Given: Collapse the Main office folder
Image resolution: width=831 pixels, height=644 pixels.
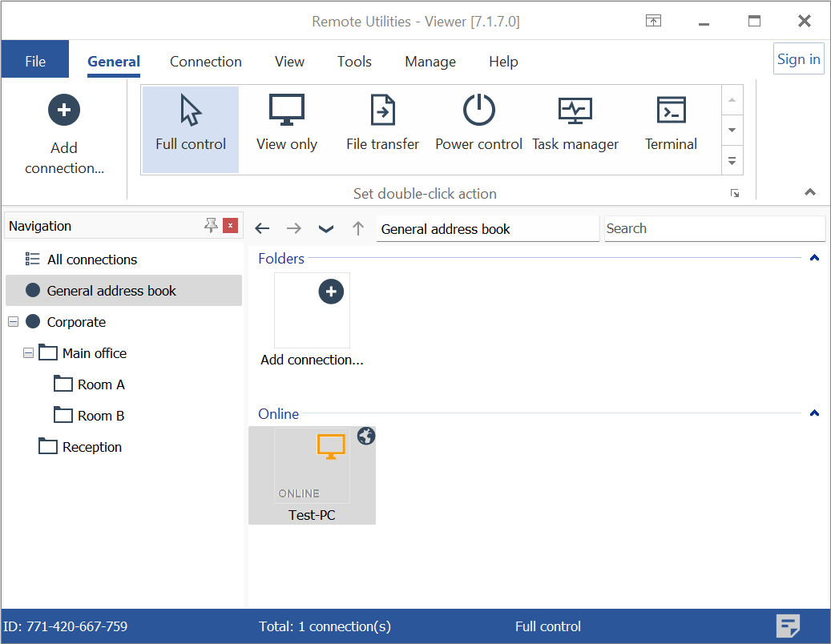Looking at the screenshot, I should 29,353.
